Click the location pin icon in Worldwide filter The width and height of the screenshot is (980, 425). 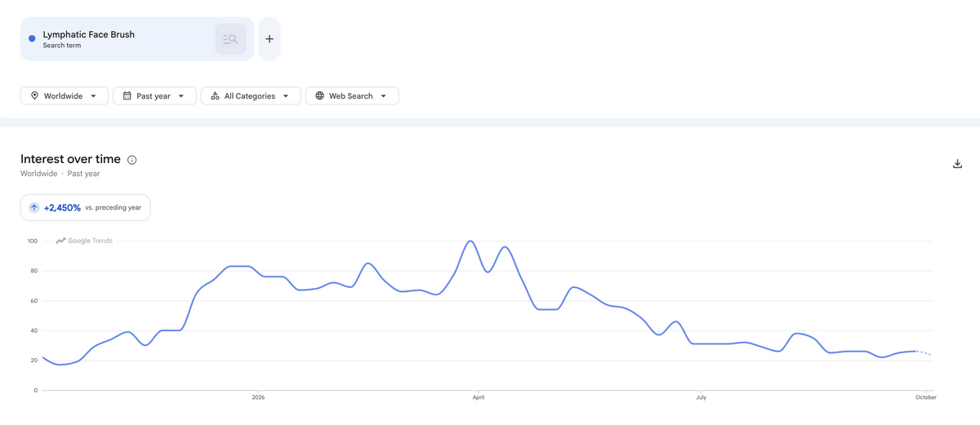[34, 95]
